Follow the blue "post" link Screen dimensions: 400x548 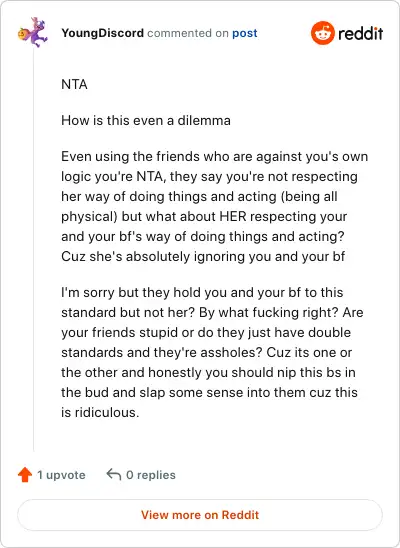(245, 33)
